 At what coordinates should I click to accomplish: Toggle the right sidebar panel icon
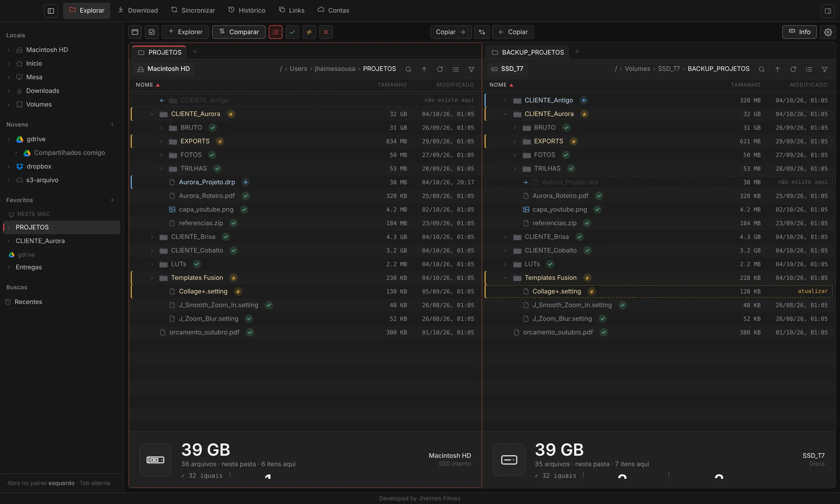[828, 11]
